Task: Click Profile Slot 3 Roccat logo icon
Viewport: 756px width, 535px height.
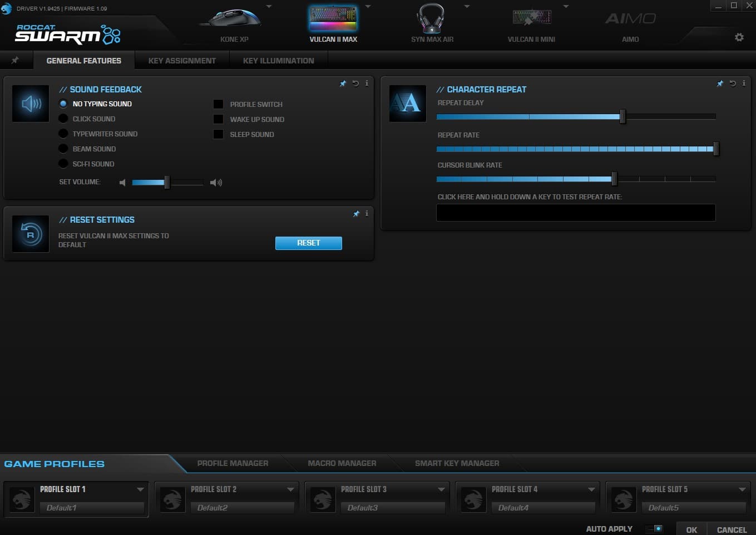Action: point(323,499)
